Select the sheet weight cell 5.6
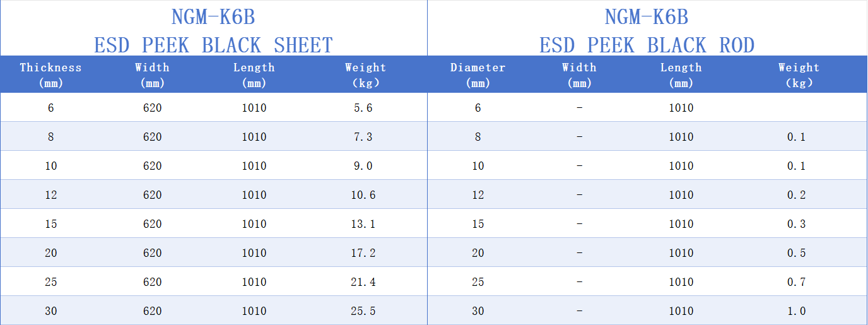This screenshot has height=325, width=868. pyautogui.click(x=363, y=108)
